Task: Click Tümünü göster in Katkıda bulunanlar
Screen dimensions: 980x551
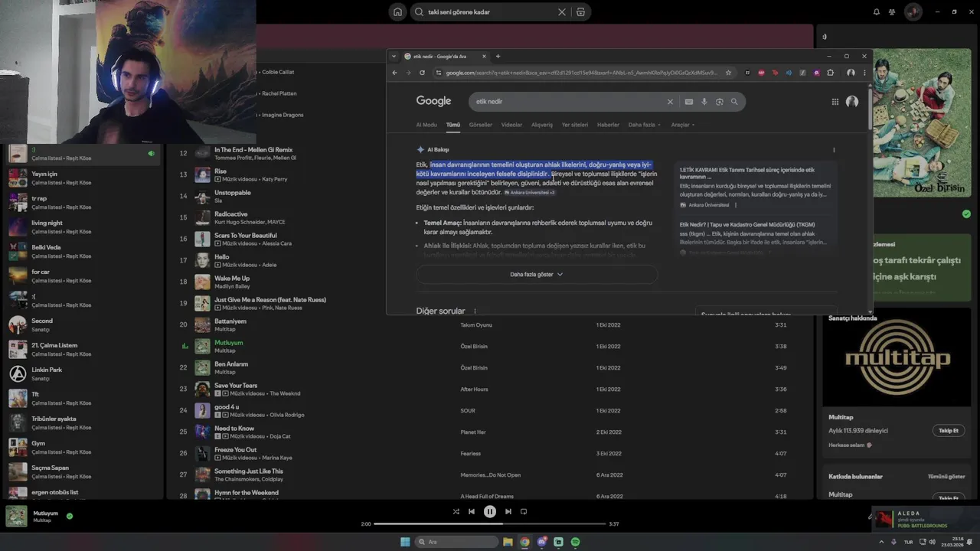Action: (x=946, y=477)
